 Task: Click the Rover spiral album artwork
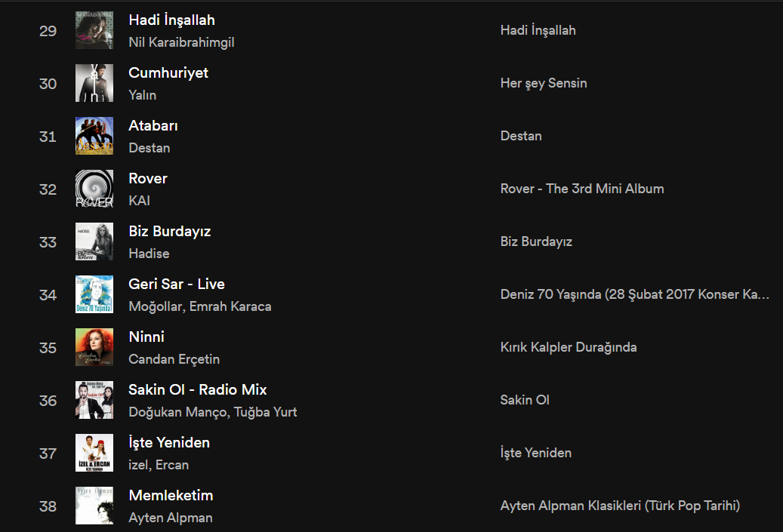[94, 189]
